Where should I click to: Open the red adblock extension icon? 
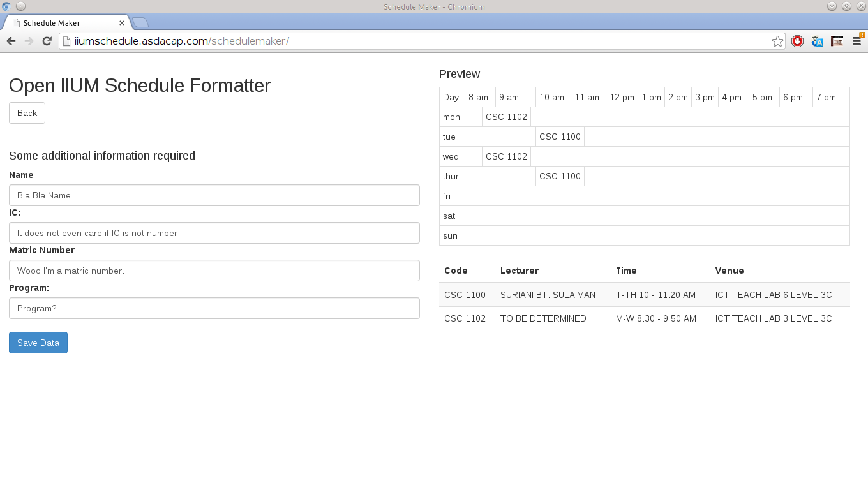797,41
